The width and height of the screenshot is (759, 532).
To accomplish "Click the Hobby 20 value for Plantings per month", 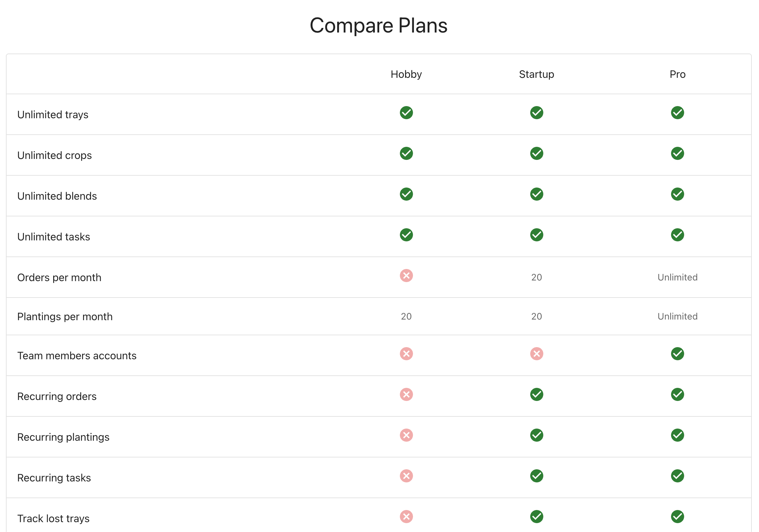I will (x=406, y=317).
